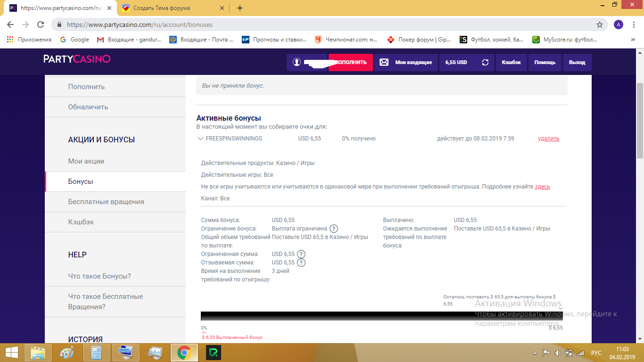The height and width of the screenshot is (362, 644).
Task: Open MyScore.ru bookmark
Action: point(565,40)
